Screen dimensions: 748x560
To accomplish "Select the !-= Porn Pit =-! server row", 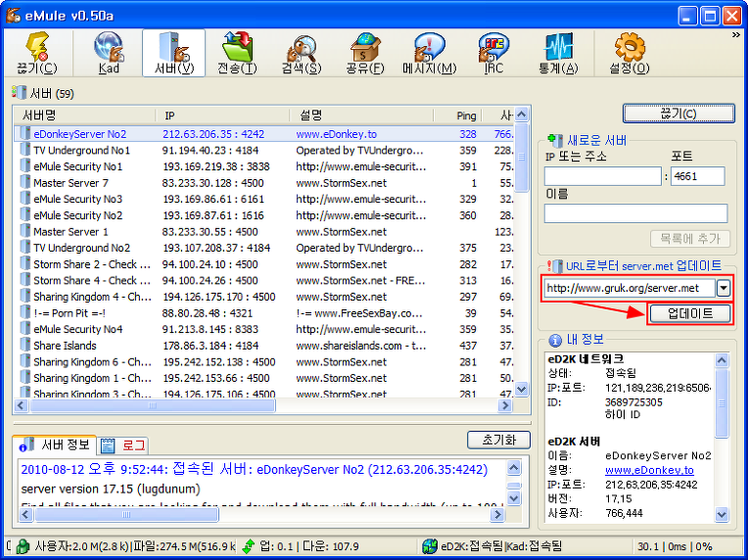I will pyautogui.click(x=264, y=313).
